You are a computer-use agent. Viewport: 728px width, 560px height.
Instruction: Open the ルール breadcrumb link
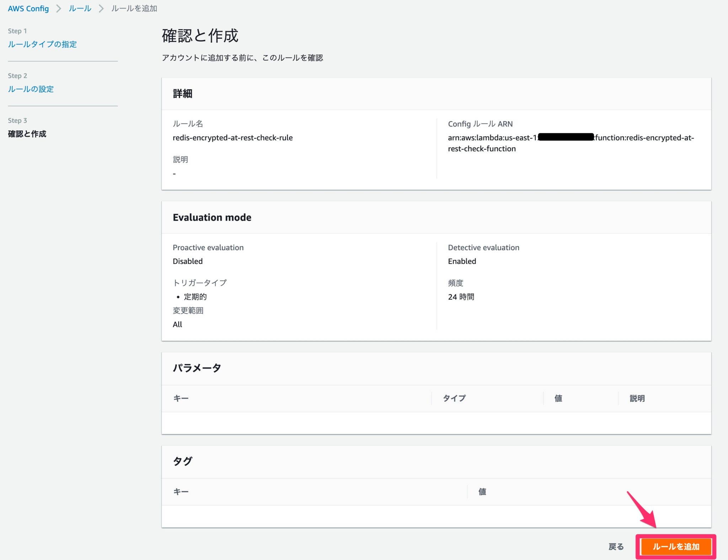[79, 9]
